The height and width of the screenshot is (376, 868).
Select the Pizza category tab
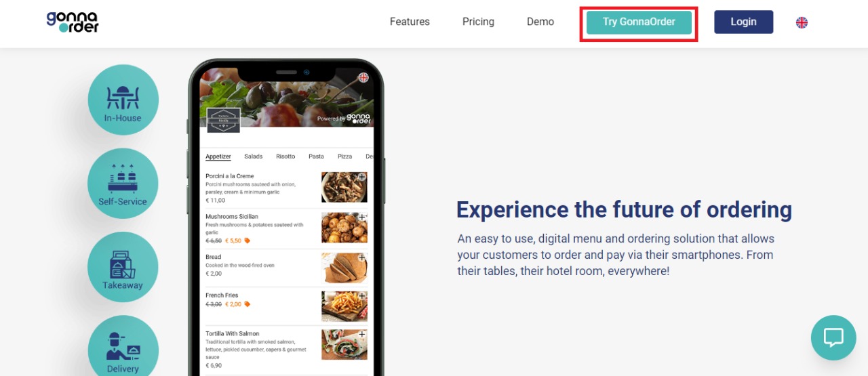pyautogui.click(x=345, y=156)
